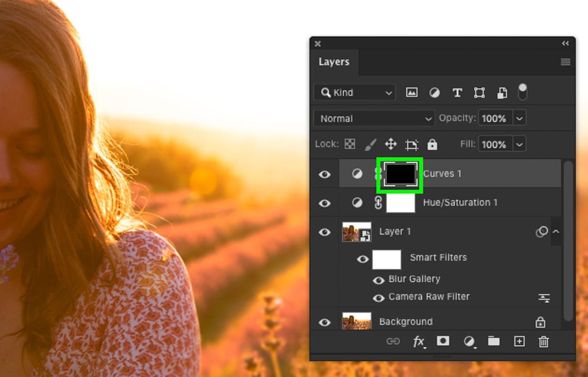Select the Layers tab

(x=334, y=62)
